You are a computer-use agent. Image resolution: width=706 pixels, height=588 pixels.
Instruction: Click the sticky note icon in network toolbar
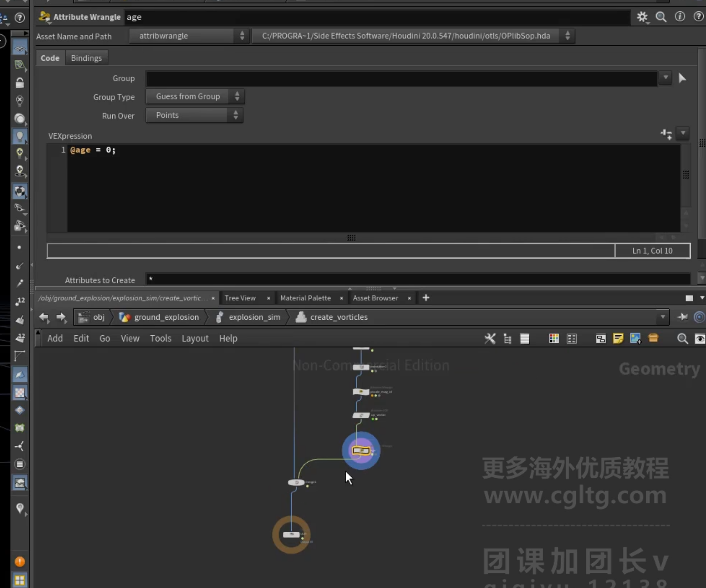click(x=618, y=339)
